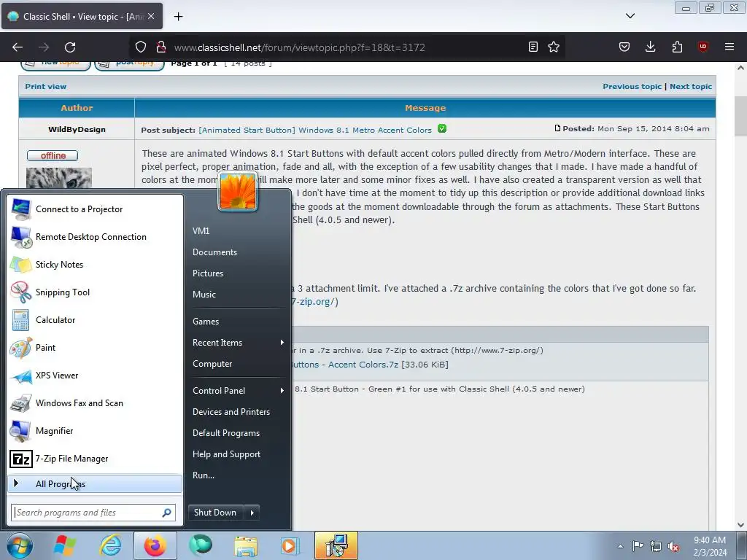
Task: Open Magnifier from Start menu
Action: pos(95,430)
